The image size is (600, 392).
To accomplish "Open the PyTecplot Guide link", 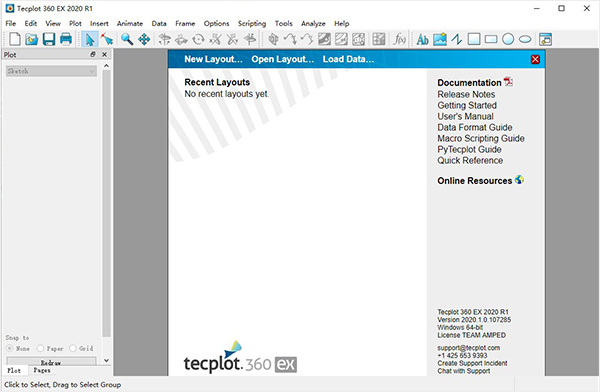I will coord(469,150).
